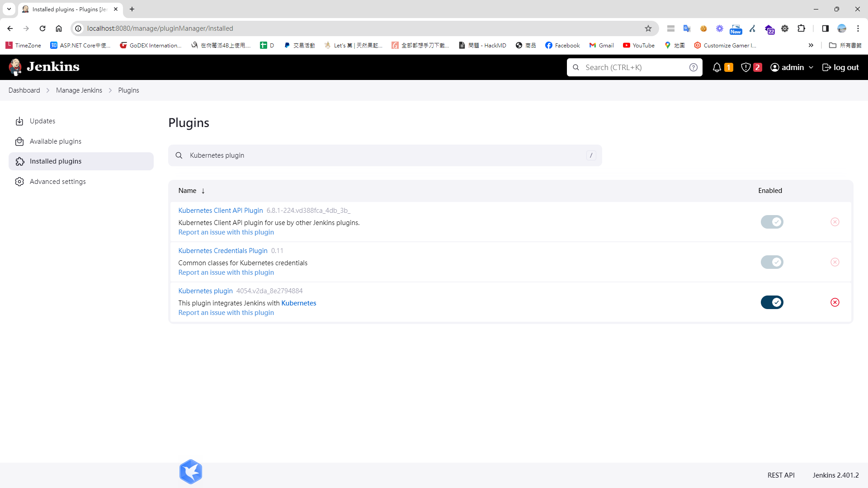
Task: Select the Updates sidebar icon
Action: coord(20,121)
